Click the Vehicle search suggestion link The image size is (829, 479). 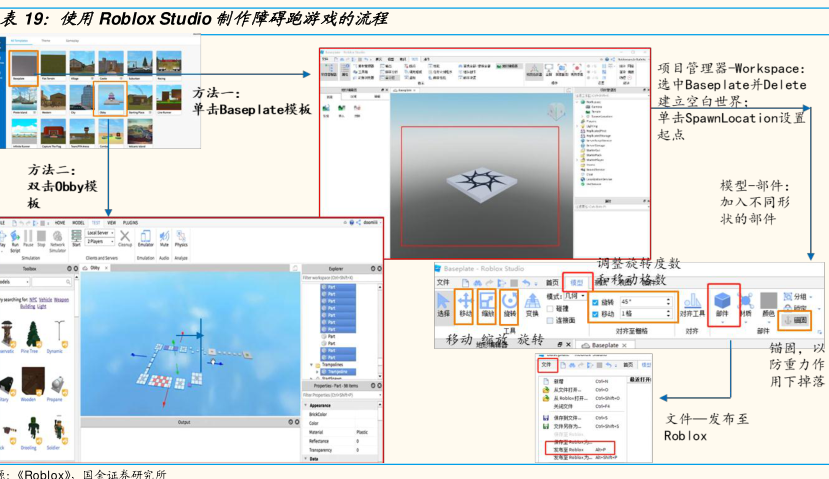click(45, 300)
